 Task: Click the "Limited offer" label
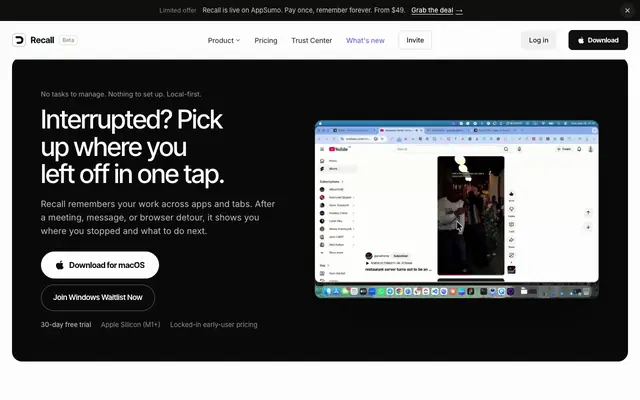pyautogui.click(x=178, y=11)
